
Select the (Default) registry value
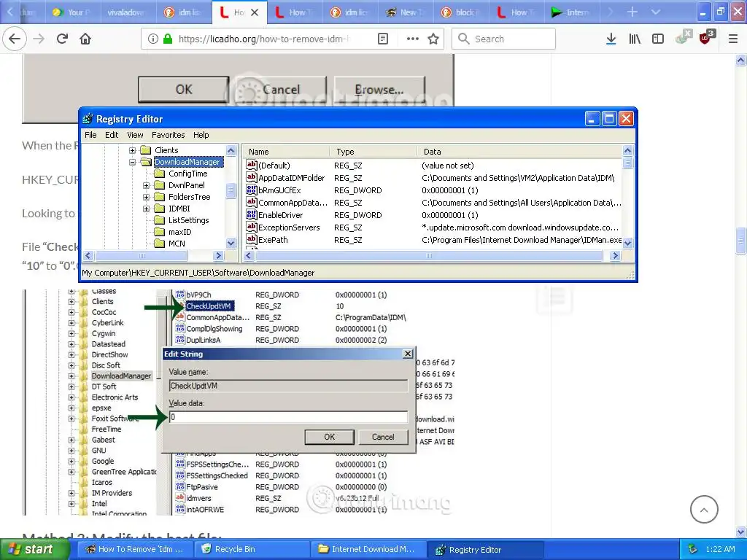pyautogui.click(x=274, y=166)
